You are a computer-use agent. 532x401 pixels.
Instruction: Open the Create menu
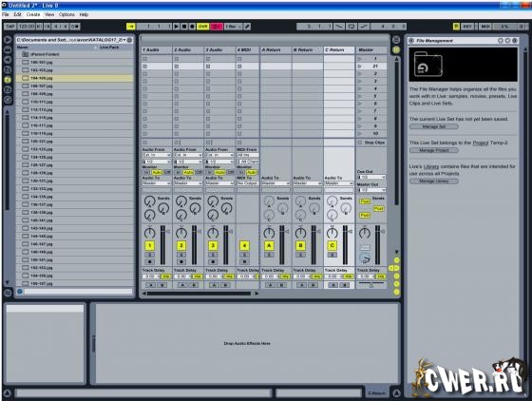[33, 14]
